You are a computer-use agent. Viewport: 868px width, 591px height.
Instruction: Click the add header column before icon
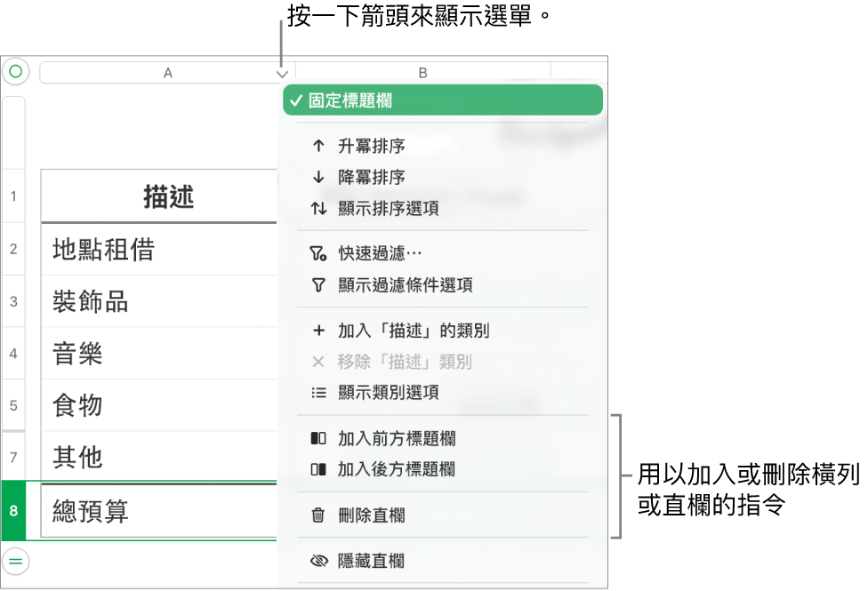tap(320, 438)
